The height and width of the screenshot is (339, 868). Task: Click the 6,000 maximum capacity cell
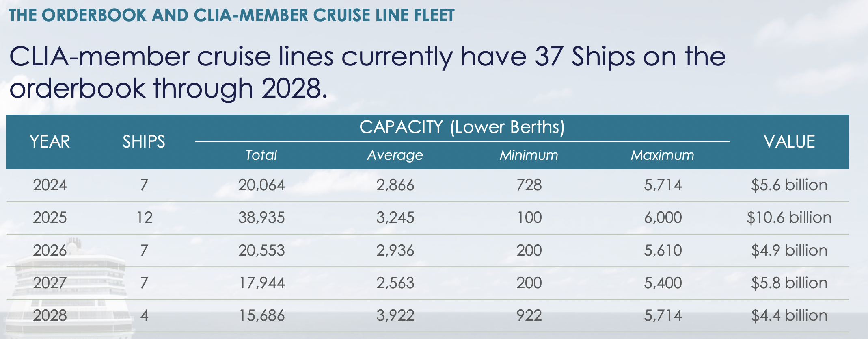click(x=663, y=218)
